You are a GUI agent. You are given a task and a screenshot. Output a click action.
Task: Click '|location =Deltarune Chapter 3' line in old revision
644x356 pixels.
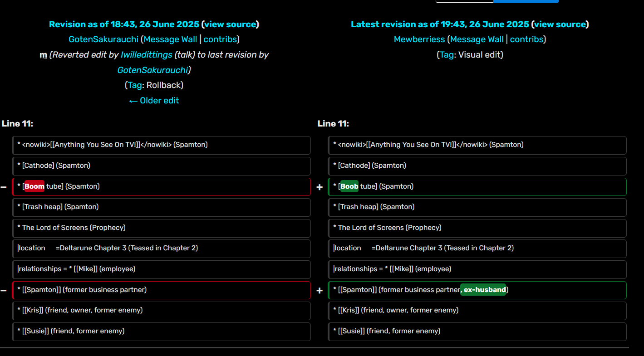(162, 249)
